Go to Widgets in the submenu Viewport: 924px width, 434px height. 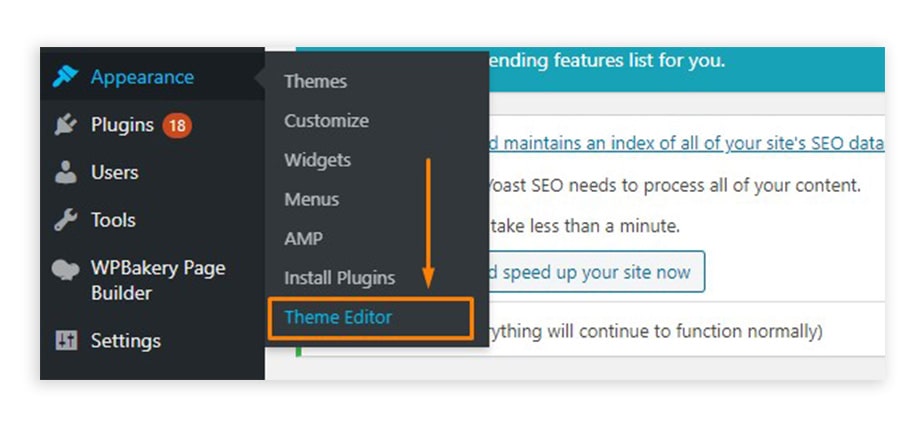[x=317, y=160]
